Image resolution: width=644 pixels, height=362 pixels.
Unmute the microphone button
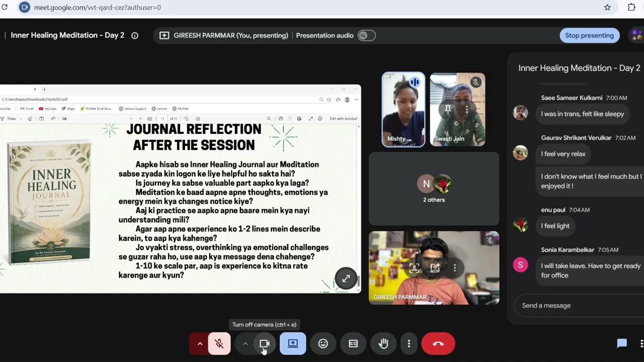click(x=219, y=344)
